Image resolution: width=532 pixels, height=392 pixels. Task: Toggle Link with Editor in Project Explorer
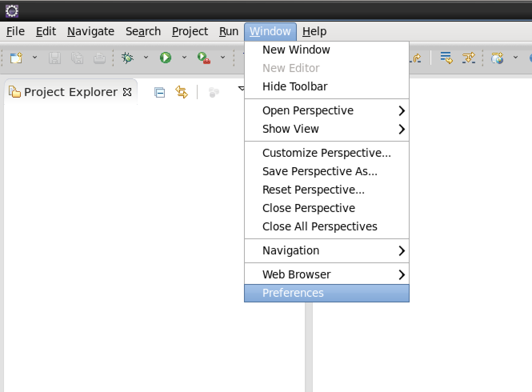click(x=182, y=92)
